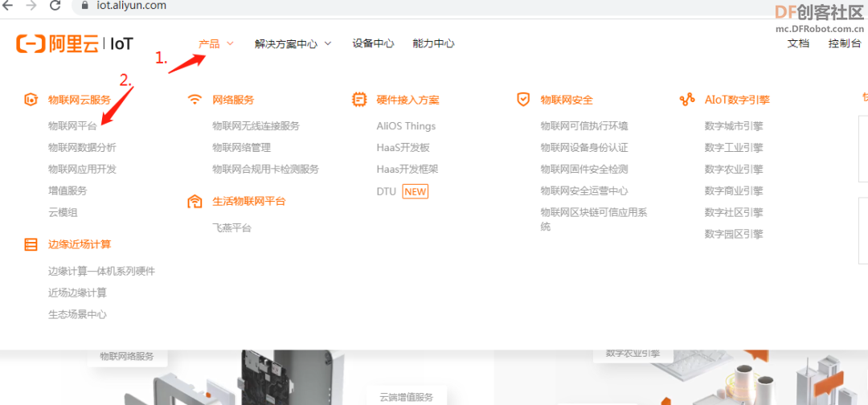Open 物联网平台
The height and width of the screenshot is (405, 868).
click(x=72, y=126)
